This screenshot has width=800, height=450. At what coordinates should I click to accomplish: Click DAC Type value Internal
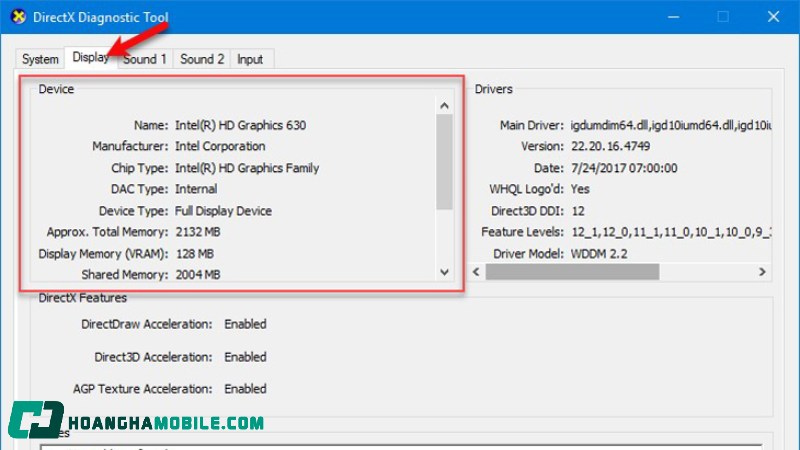click(x=196, y=189)
